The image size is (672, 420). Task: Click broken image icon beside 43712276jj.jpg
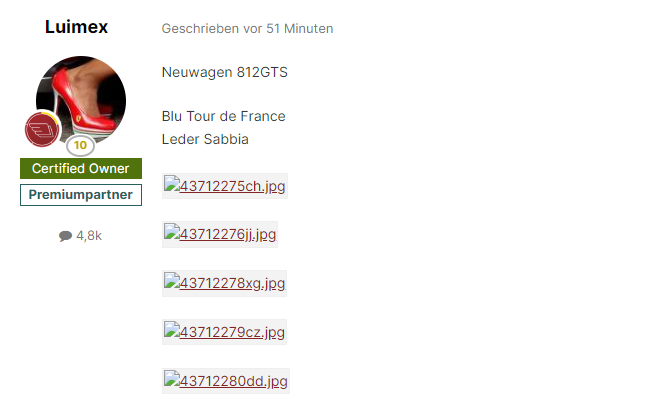(172, 232)
